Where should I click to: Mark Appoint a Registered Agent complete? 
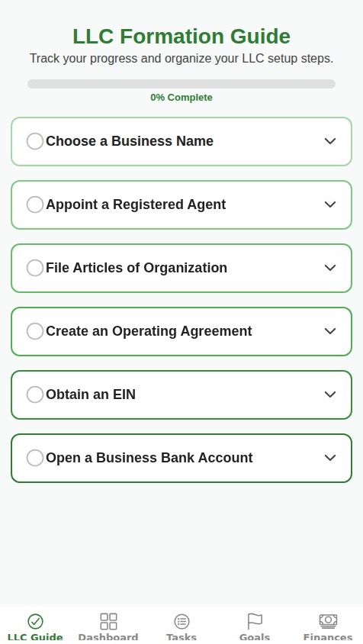(x=35, y=204)
